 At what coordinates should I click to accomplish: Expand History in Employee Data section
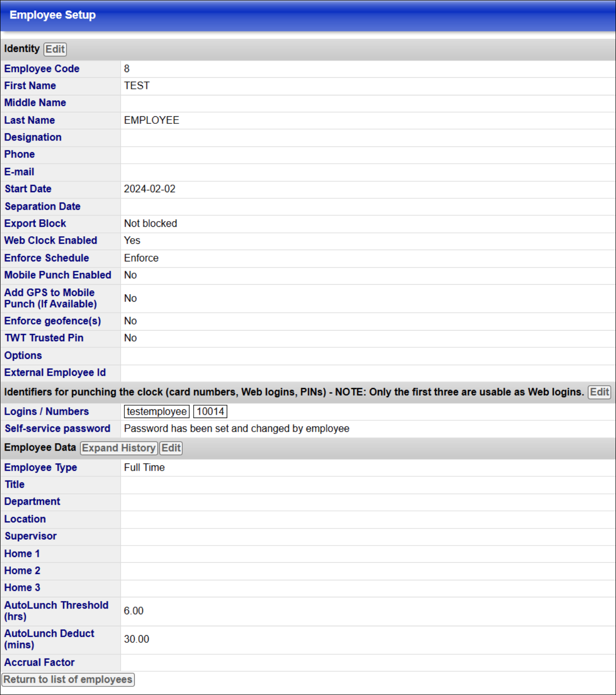click(119, 448)
